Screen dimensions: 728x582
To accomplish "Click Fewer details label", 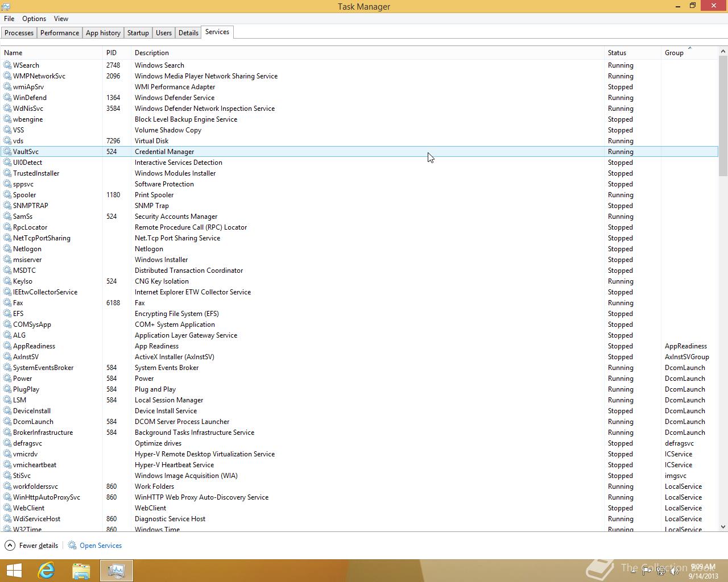I will 39,546.
